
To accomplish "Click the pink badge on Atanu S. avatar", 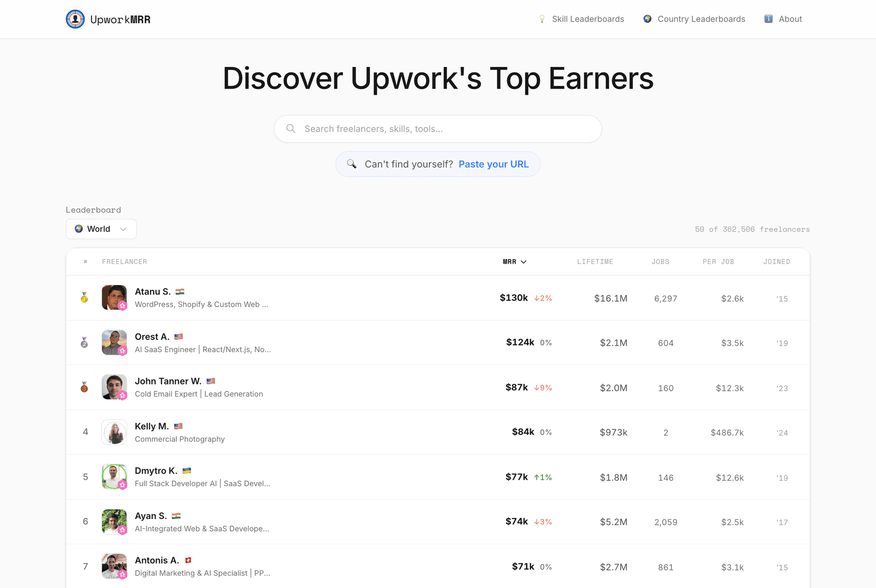I will point(123,306).
